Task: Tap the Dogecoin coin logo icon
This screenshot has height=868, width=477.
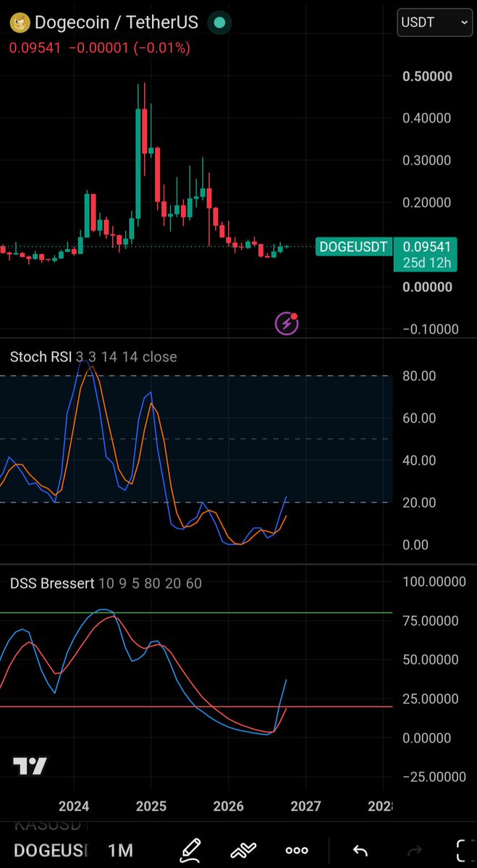Action: point(20,22)
